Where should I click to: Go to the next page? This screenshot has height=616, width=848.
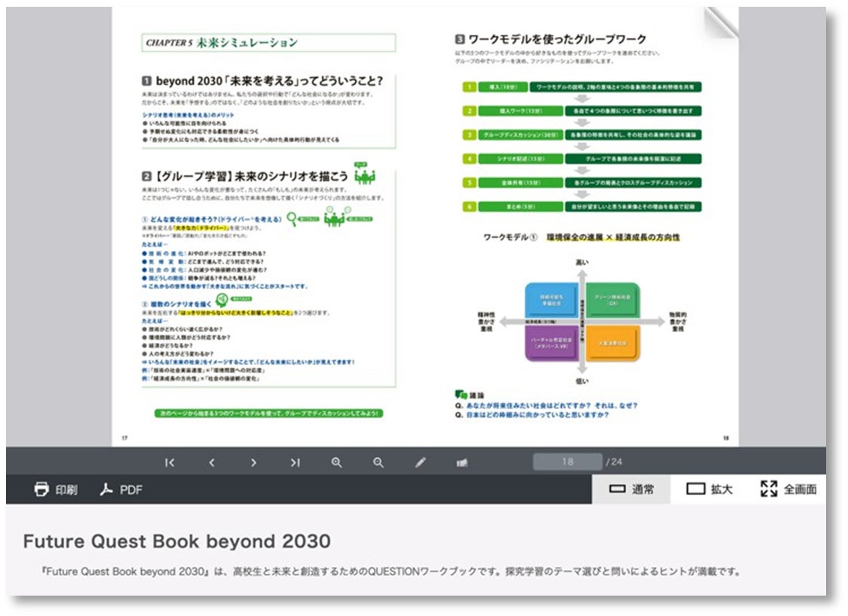(x=253, y=463)
